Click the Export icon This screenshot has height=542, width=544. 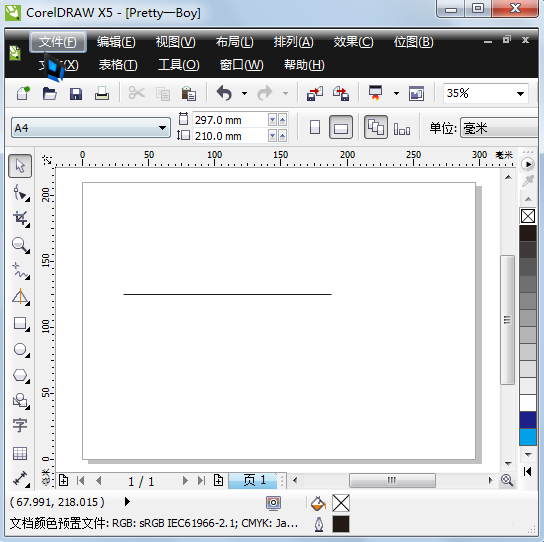[x=341, y=93]
